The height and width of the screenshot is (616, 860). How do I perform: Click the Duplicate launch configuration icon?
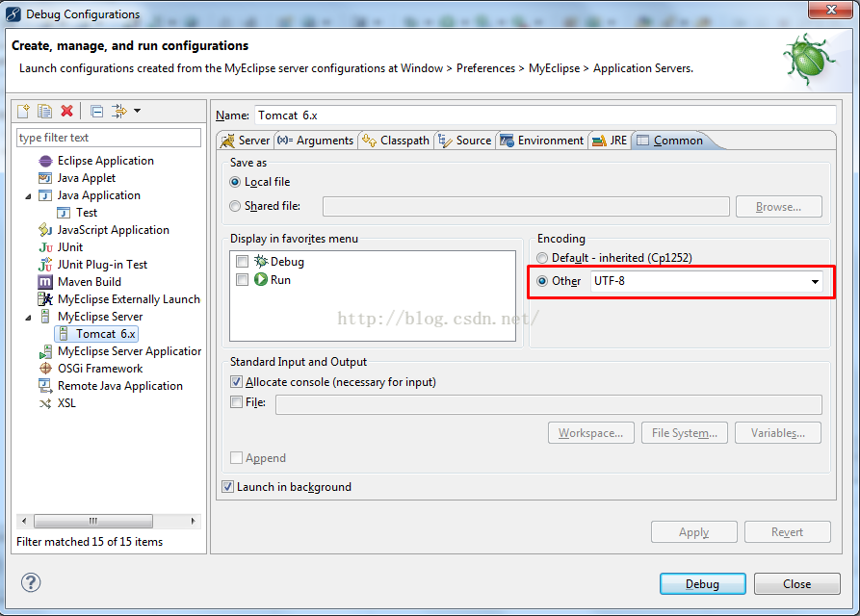[x=44, y=112]
